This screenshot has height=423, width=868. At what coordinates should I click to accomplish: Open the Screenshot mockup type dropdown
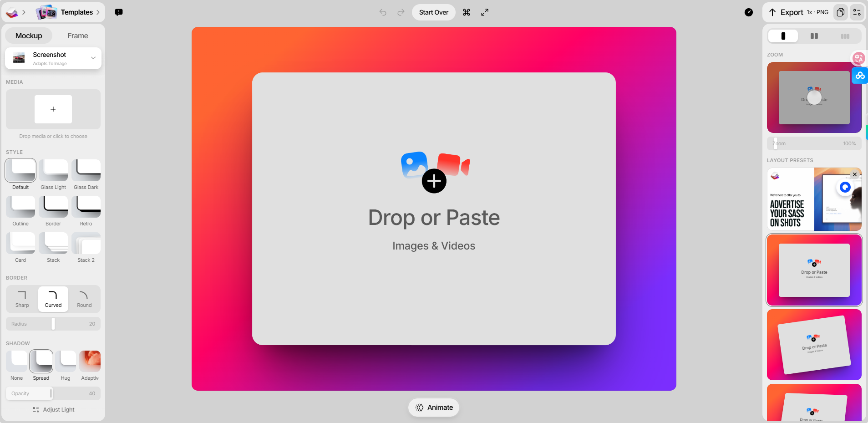click(53, 58)
